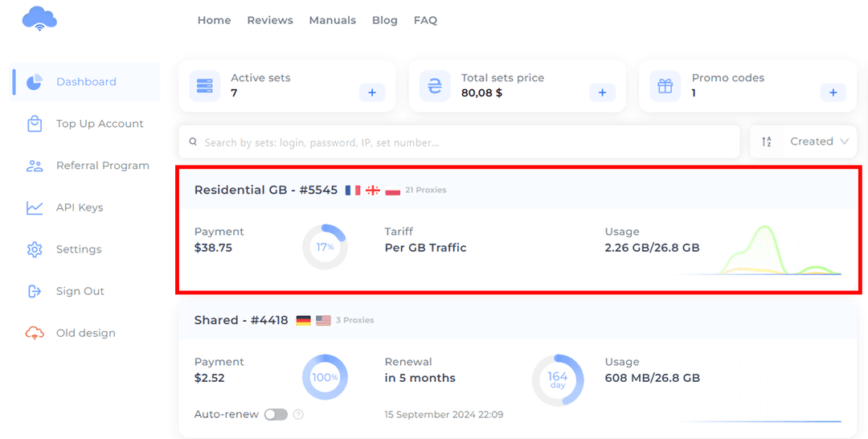Switch to Old design
868x439 pixels.
point(85,333)
